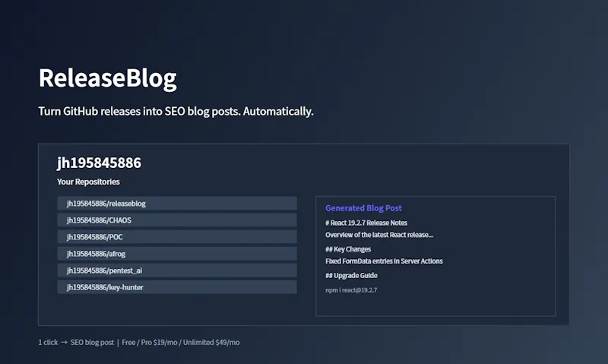
Task: Click the ## Key Changes line
Action: [x=348, y=249]
